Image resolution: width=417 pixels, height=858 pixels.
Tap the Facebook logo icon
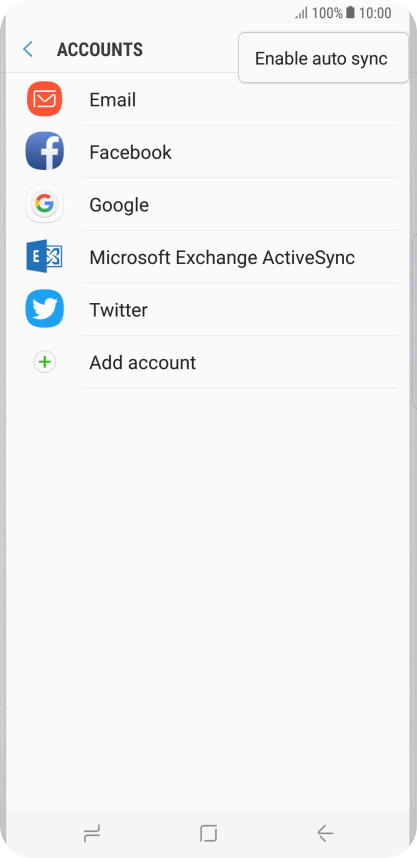click(x=44, y=151)
